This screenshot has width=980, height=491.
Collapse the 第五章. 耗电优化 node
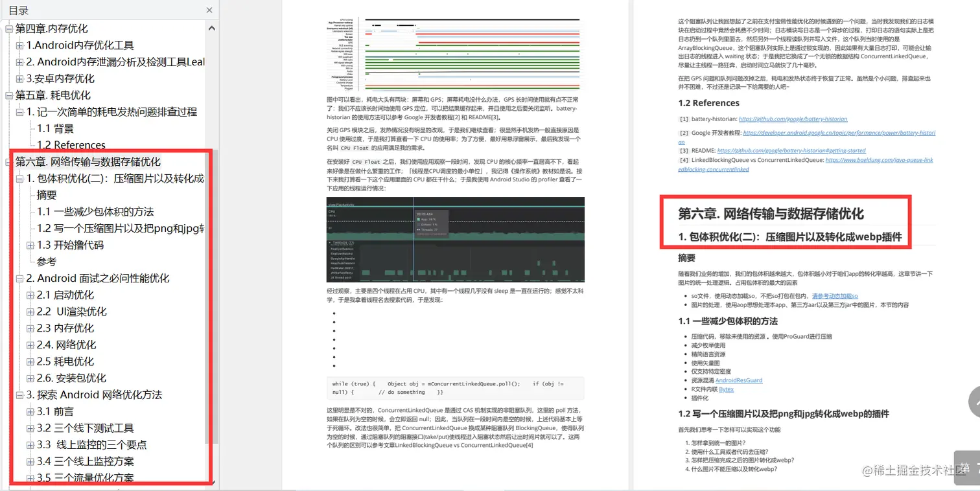9,96
